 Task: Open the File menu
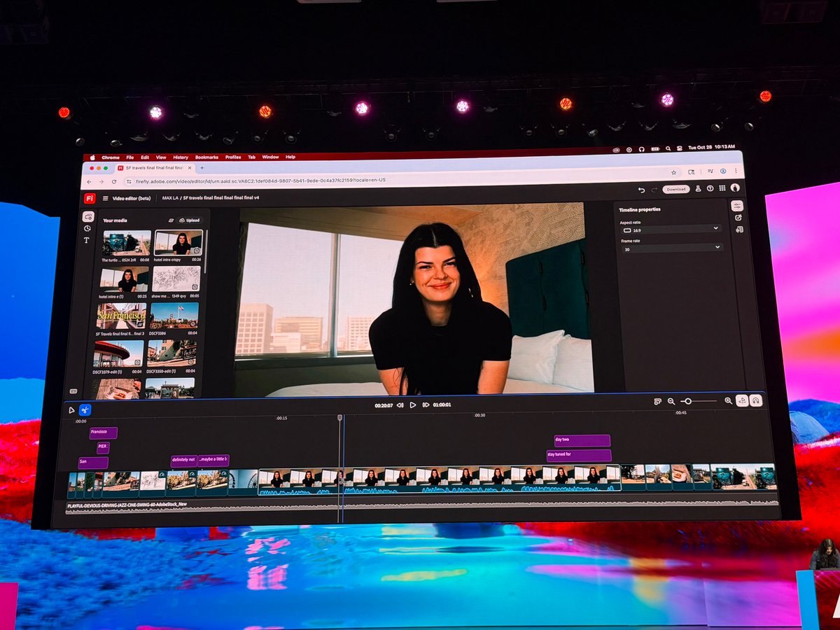(x=130, y=157)
